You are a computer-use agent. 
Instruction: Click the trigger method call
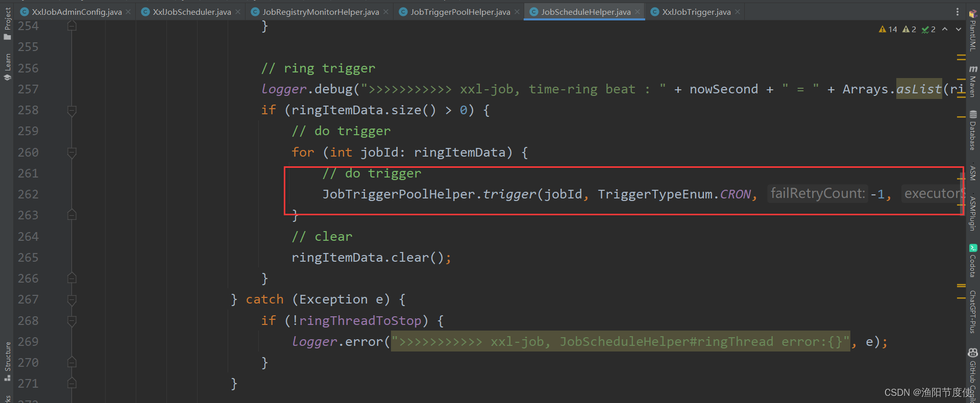tap(509, 194)
